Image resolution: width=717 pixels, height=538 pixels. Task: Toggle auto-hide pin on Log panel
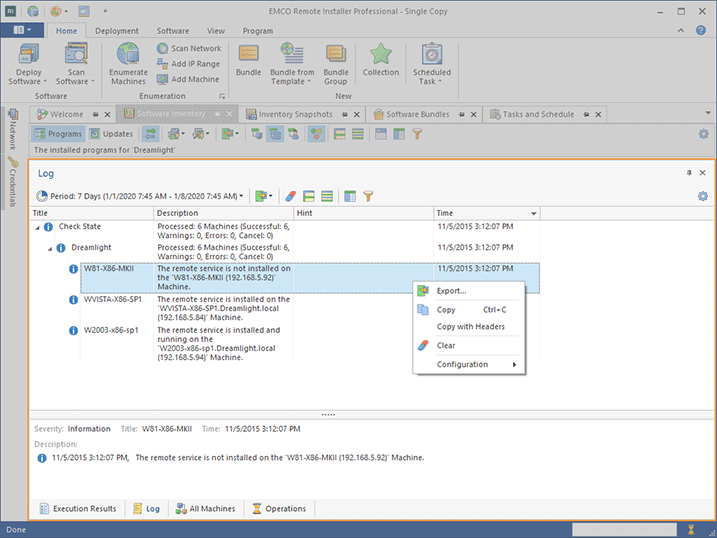click(x=688, y=173)
